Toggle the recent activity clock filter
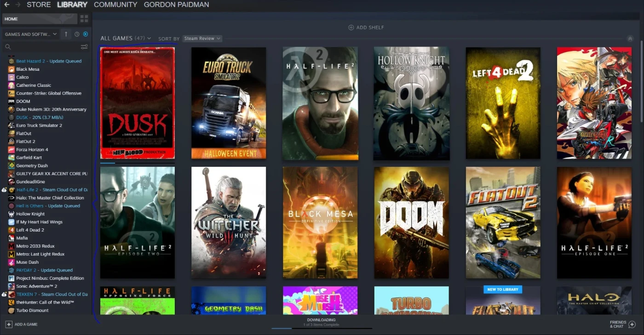The height and width of the screenshot is (335, 644). [77, 34]
